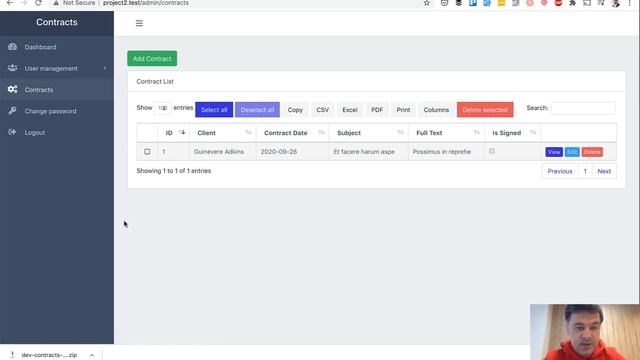Open the Columns visibility dropdown
This screenshot has width=640, height=360.
coord(436,110)
